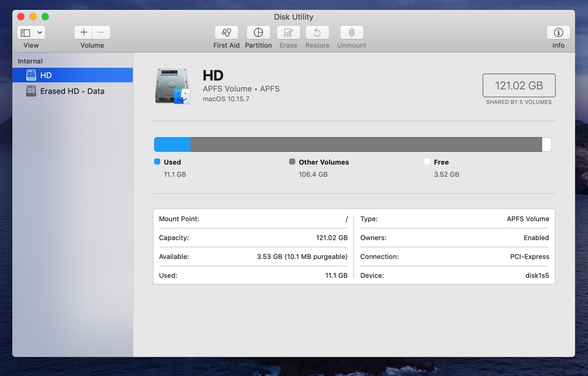This screenshot has width=588, height=376.
Task: Click the Internal sidebar header
Action: (x=30, y=61)
